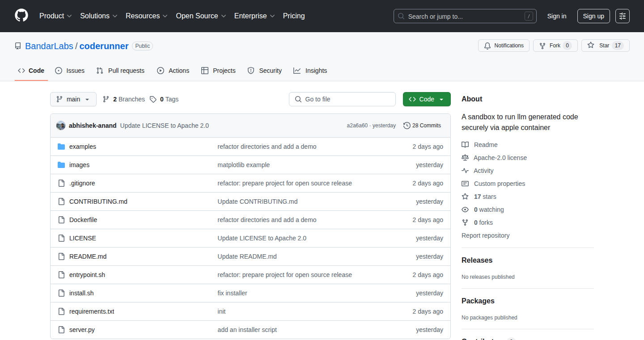Open the accessibility settings icon button
Viewport: 644px width, 340px height.
(623, 16)
